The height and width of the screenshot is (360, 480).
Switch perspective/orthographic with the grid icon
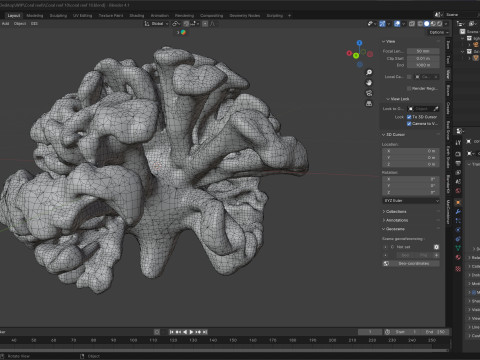tap(369, 104)
